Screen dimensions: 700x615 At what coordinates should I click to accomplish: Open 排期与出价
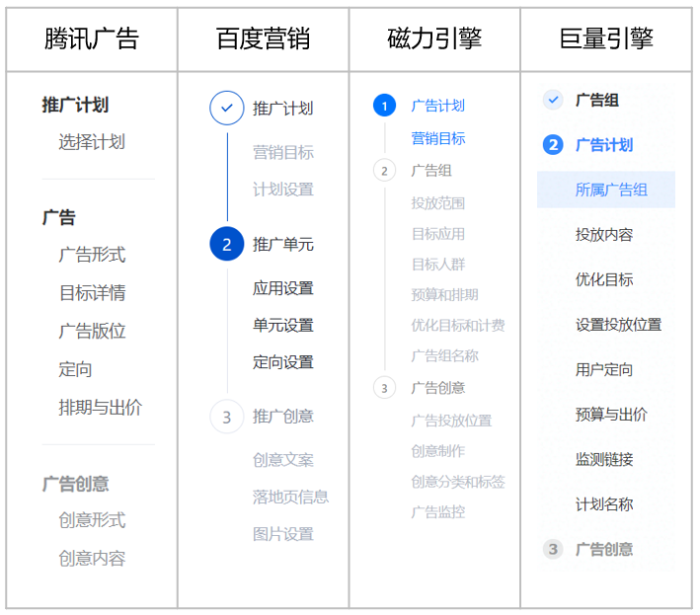100,408
